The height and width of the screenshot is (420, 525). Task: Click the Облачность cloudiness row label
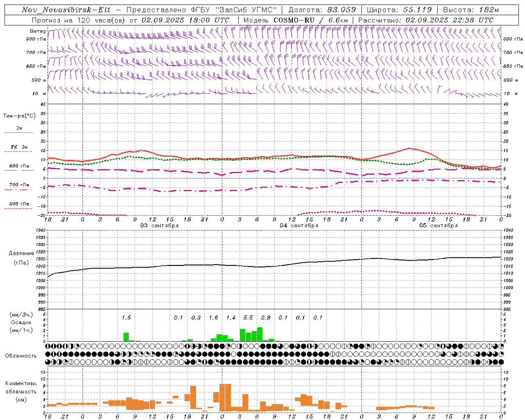21,356
